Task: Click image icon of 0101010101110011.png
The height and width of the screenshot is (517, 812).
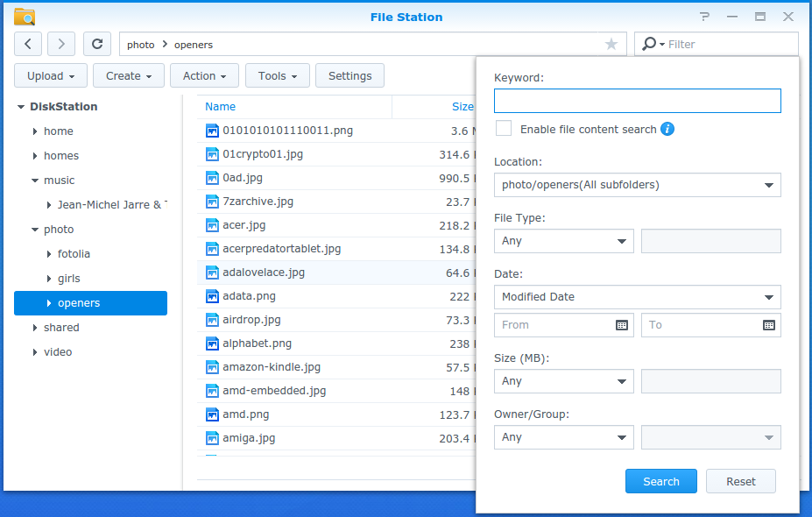Action: click(x=212, y=131)
